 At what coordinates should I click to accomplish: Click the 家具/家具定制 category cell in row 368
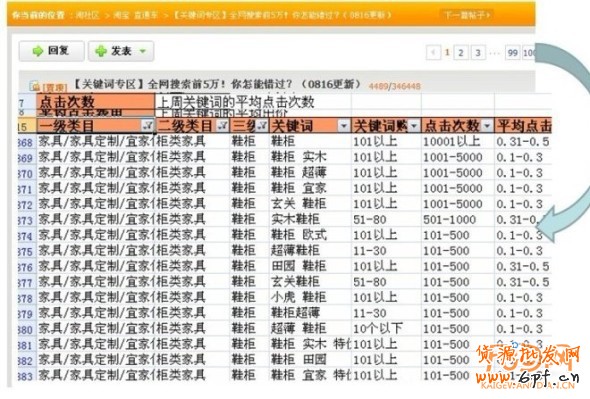96,142
